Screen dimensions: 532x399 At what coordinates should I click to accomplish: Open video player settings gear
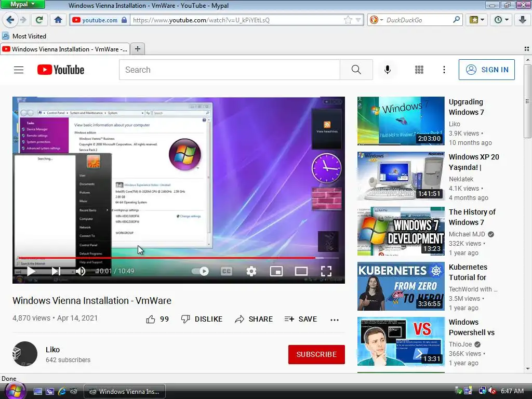point(251,271)
